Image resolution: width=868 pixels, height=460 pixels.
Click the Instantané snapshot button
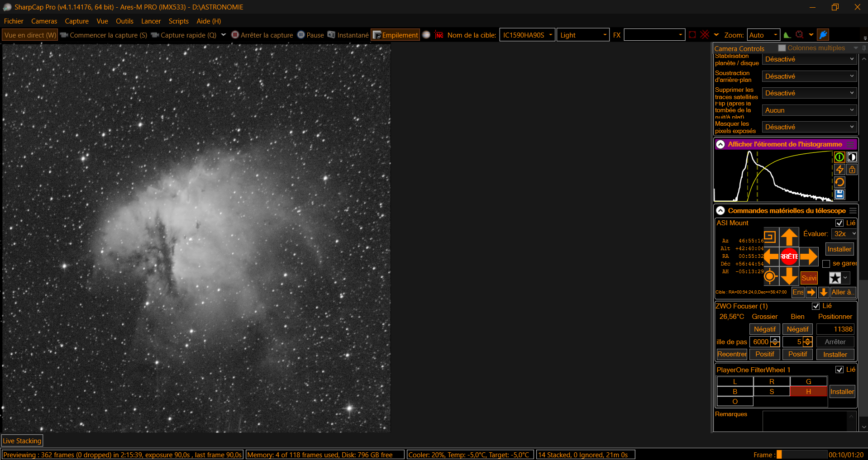tap(348, 35)
